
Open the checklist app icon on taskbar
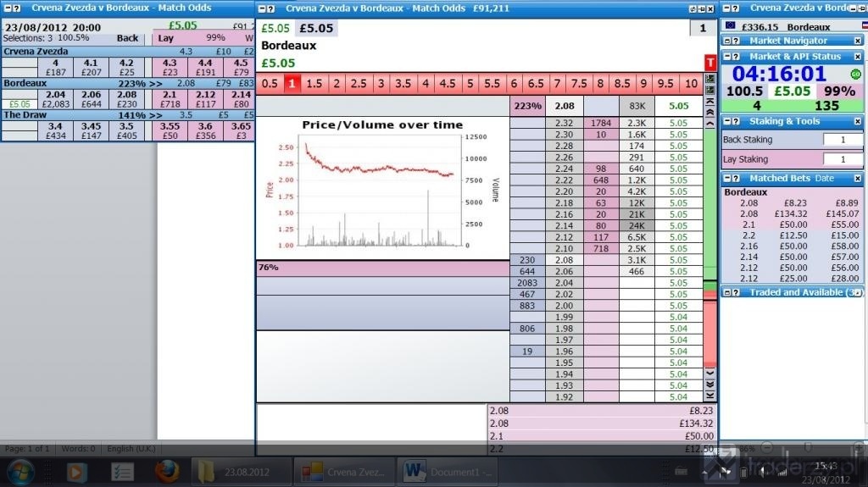click(x=122, y=472)
